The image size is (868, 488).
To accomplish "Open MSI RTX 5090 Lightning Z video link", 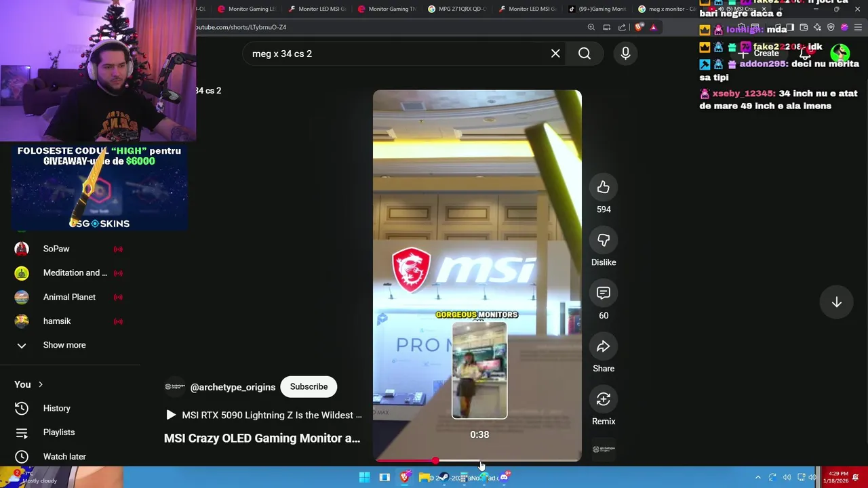I will (264, 415).
